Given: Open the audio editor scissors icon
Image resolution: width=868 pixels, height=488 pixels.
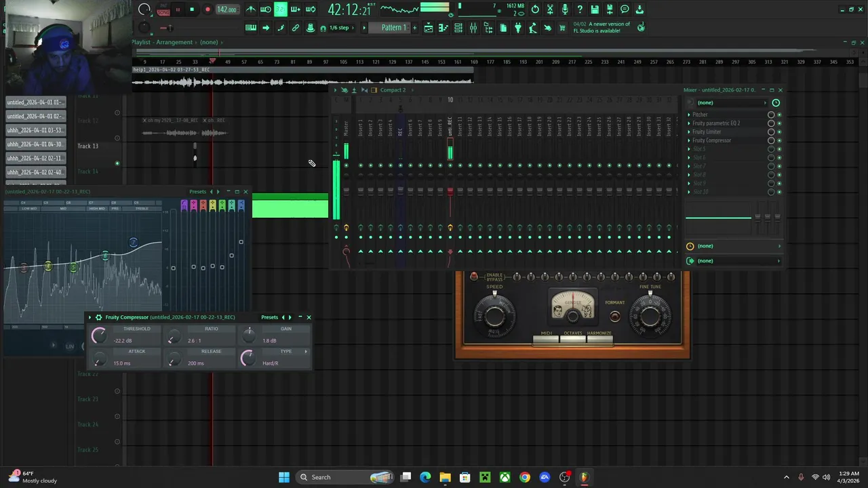Looking at the screenshot, I should click(550, 9).
